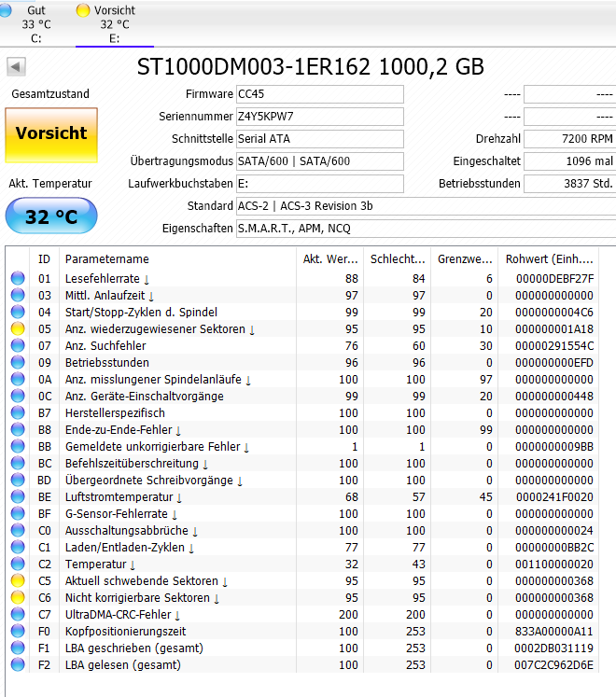Select raw value 0002DB031119
Viewport: 616px width, 697px height.
(x=553, y=648)
